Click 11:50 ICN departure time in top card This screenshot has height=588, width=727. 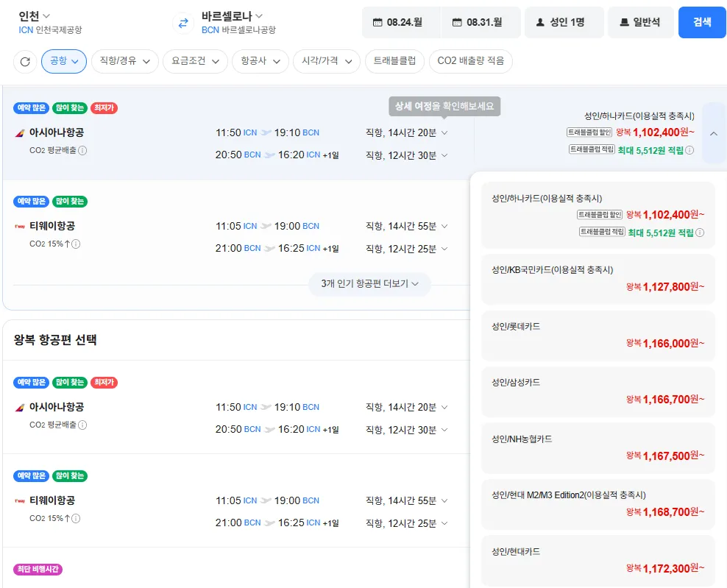pos(236,132)
